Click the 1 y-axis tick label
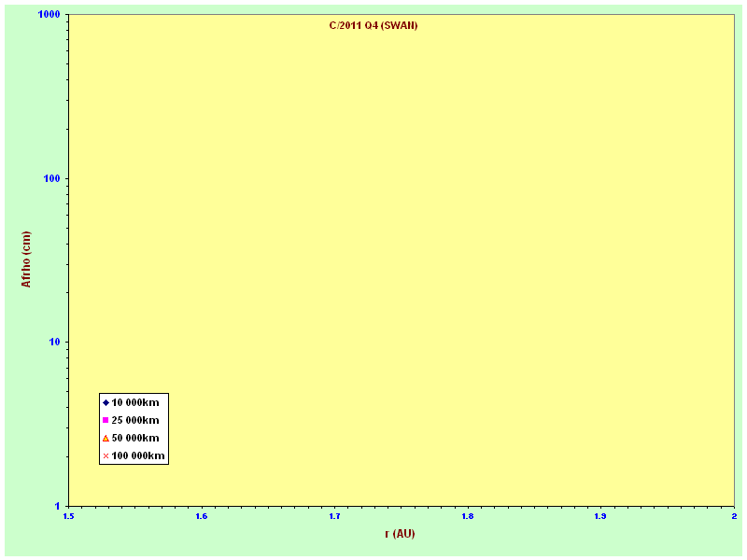 click(x=58, y=506)
